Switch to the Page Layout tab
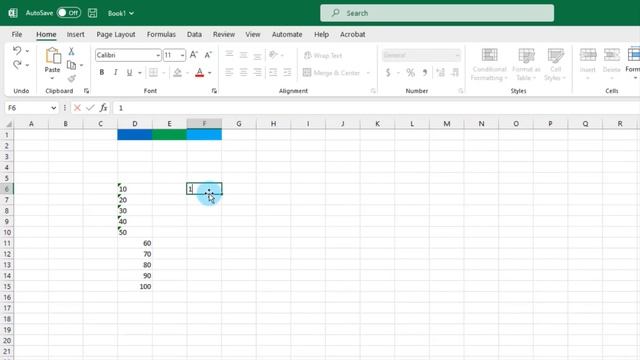Image resolution: width=640 pixels, height=360 pixels. [116, 34]
